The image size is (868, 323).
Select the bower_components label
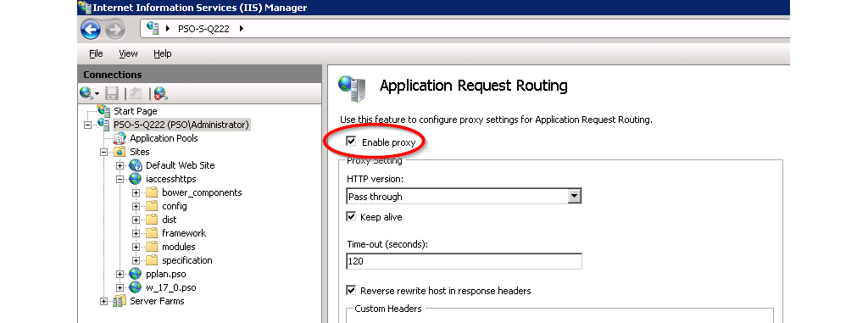(202, 192)
